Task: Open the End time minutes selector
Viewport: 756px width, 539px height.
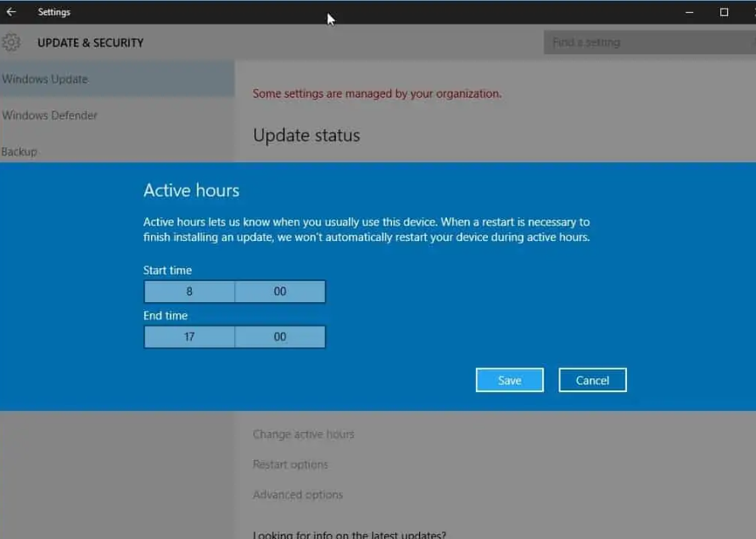Action: 280,337
